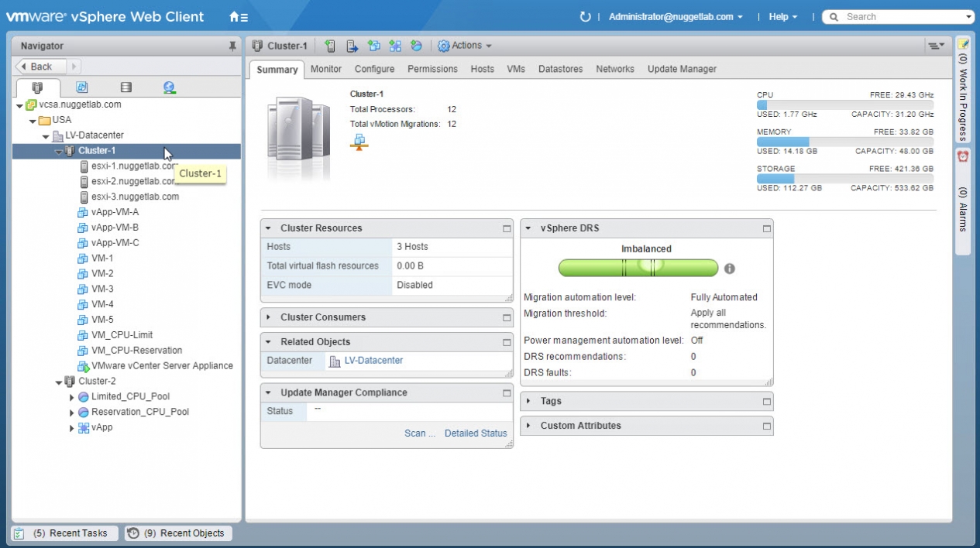Open the Storage navigator view icon

tap(126, 87)
